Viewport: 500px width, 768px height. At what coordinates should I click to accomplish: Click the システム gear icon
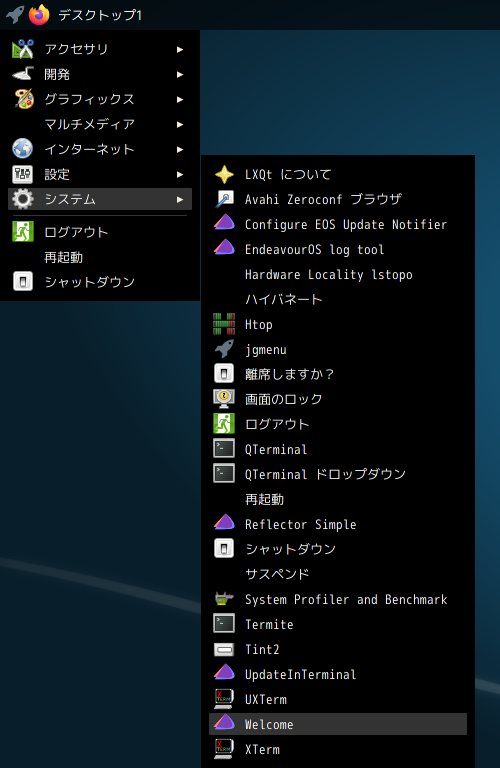(x=23, y=199)
